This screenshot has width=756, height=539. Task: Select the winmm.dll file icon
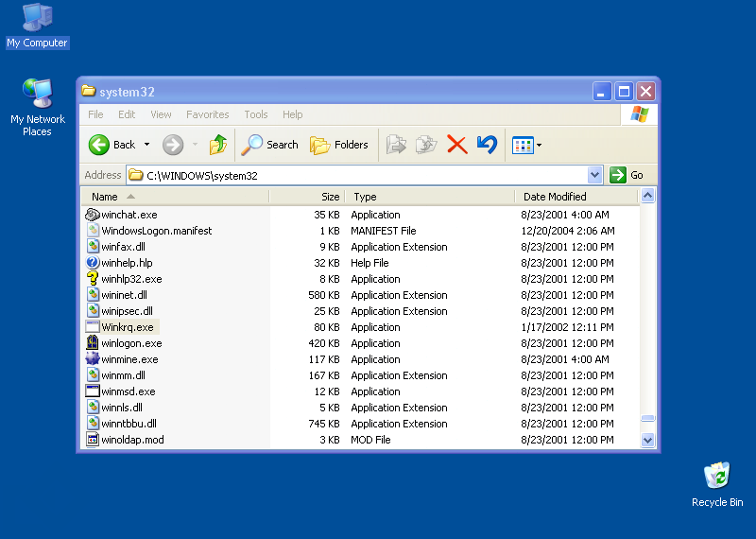pos(93,374)
